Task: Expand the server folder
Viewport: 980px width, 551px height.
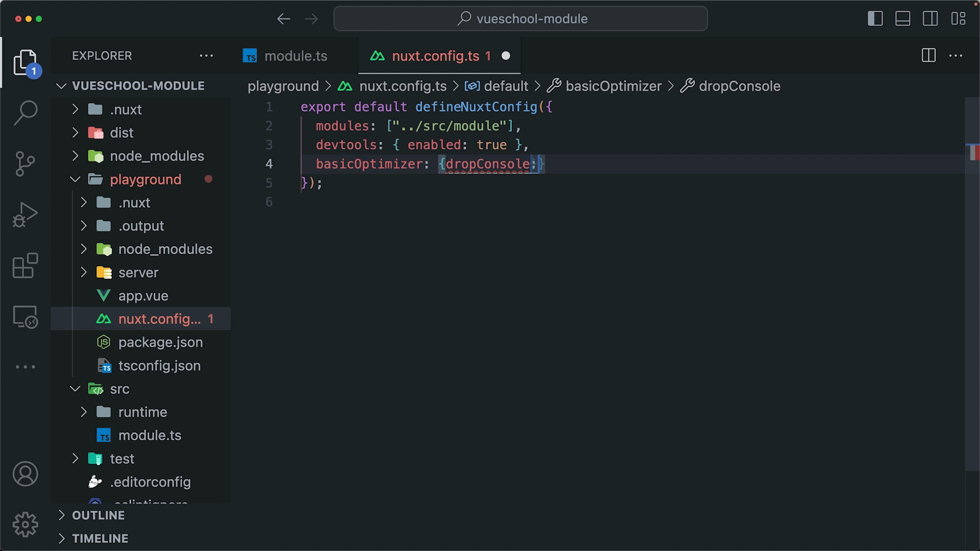Action: (x=141, y=272)
